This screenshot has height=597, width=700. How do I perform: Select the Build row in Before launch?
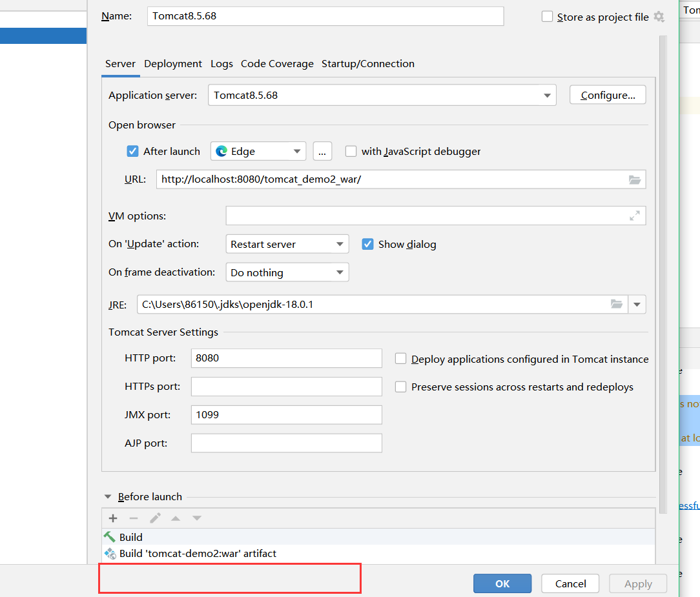click(x=378, y=537)
